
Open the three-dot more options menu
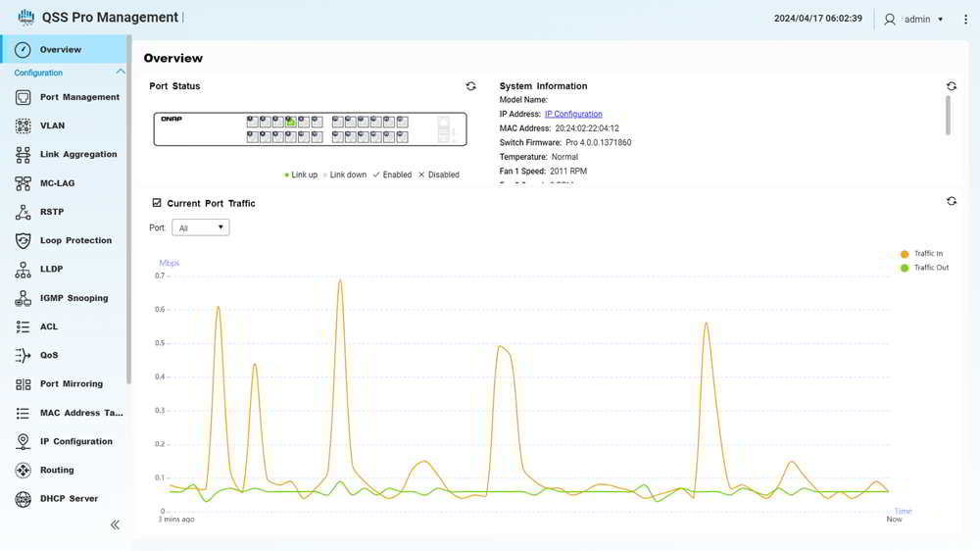pyautogui.click(x=966, y=19)
